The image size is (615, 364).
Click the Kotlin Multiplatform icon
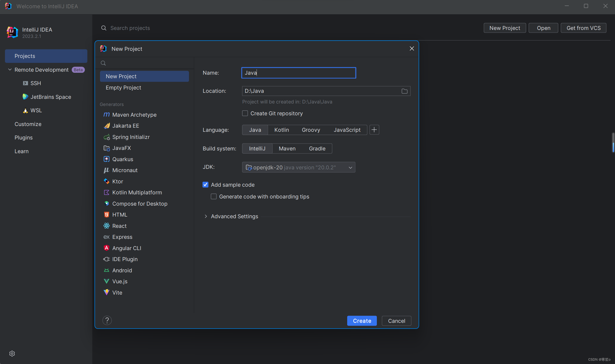click(x=107, y=192)
